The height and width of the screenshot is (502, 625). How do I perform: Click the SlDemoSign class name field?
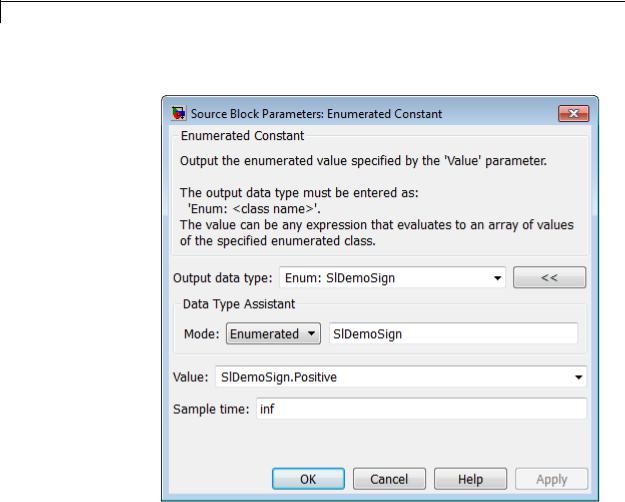pyautogui.click(x=453, y=333)
